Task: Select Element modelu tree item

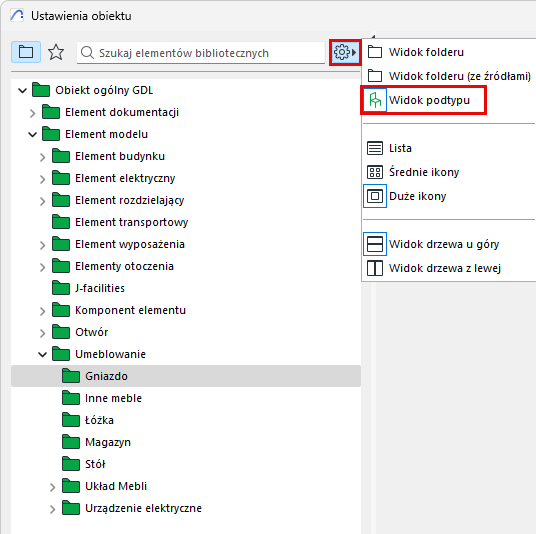Action: click(106, 134)
